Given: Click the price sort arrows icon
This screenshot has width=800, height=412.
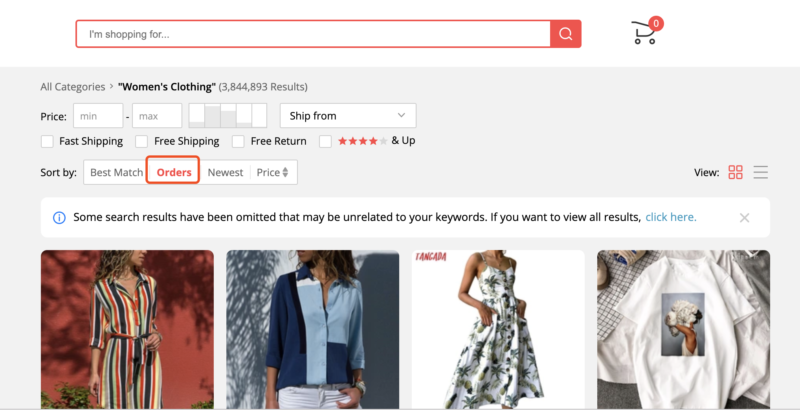Looking at the screenshot, I should point(286,172).
